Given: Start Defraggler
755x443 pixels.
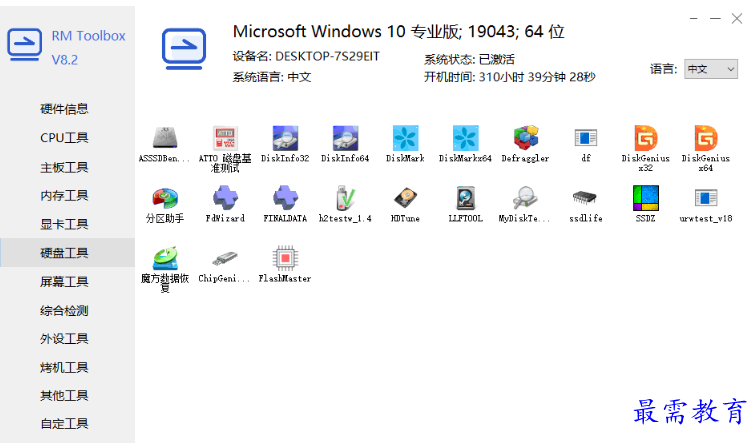Looking at the screenshot, I should point(525,139).
